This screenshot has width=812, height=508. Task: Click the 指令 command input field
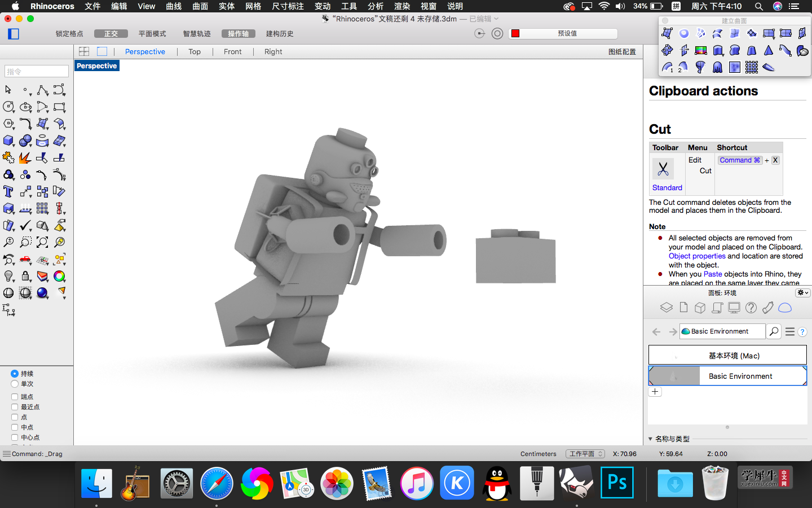coord(37,72)
